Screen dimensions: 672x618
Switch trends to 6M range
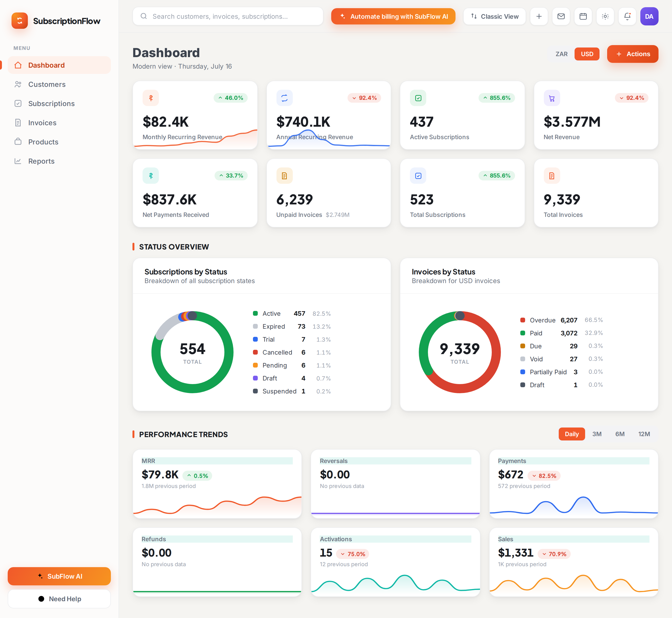point(620,434)
